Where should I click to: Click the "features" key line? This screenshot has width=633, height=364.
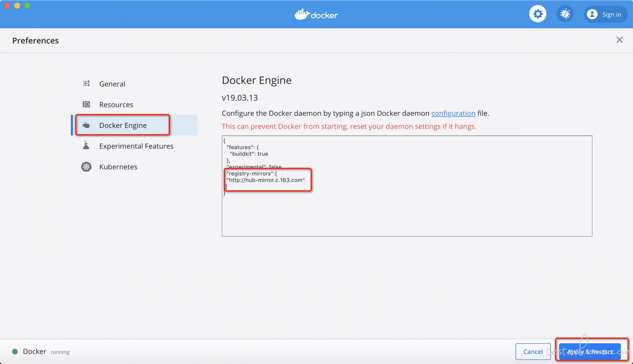(243, 147)
